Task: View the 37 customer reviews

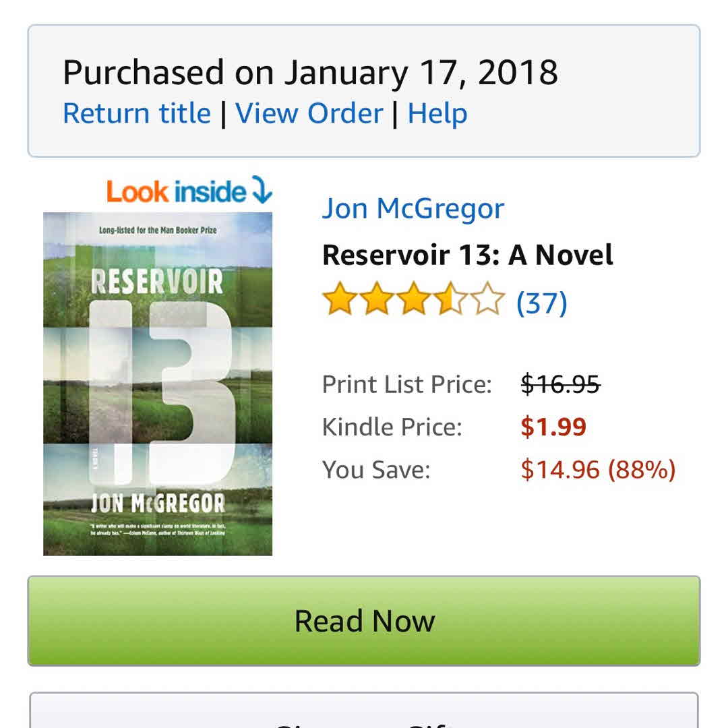Action: [541, 303]
